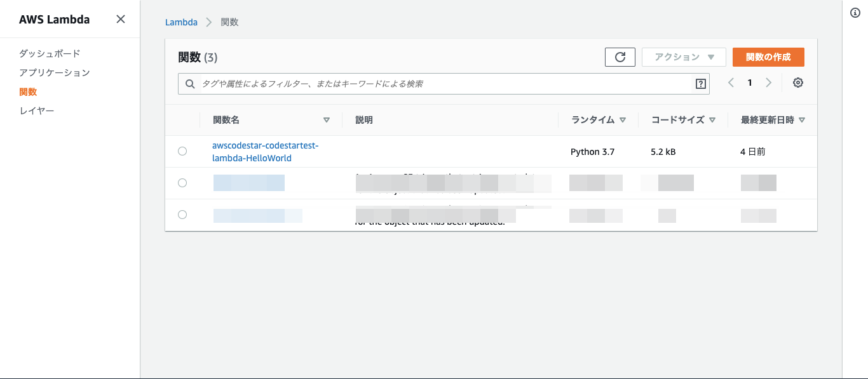Open the アクション dropdown
Viewport: 868px width, 379px height.
tap(684, 57)
